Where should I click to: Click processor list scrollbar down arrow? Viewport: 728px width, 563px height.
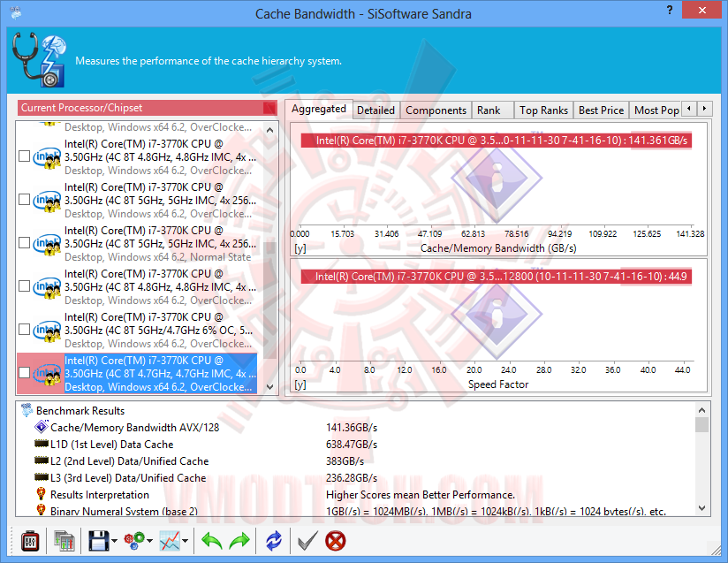(269, 386)
